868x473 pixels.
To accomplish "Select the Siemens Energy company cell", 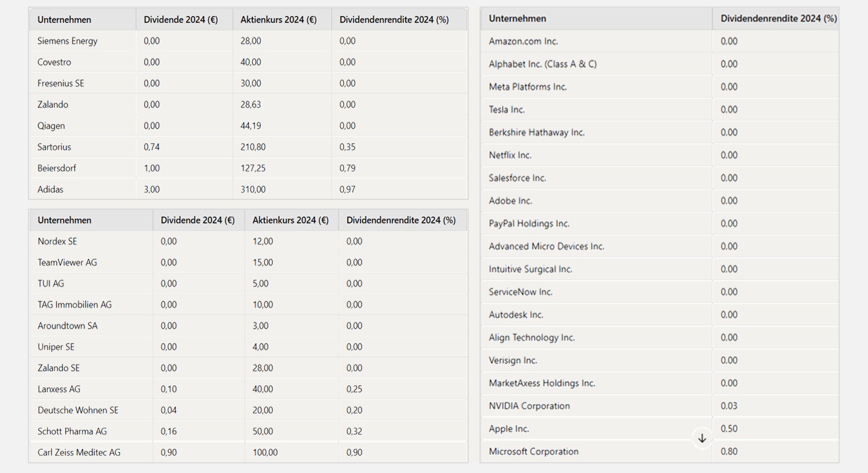I will 67,41.
